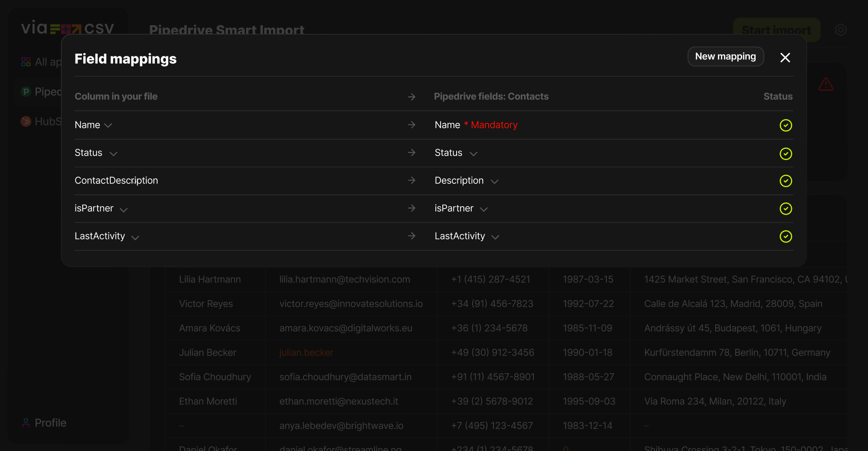
Task: Close the Field mappings dialog
Action: point(785,58)
